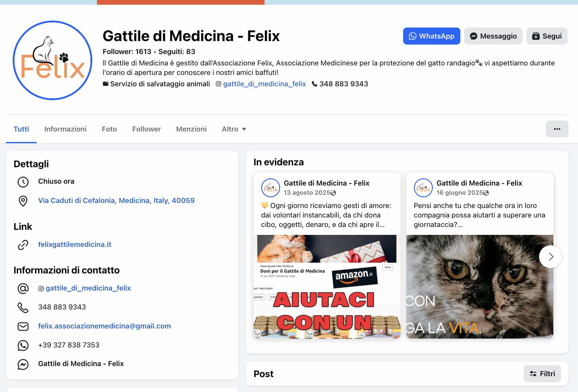Open the Via Caduti di Cefalonia address link
Viewport: 578px width, 392px height.
116,200
